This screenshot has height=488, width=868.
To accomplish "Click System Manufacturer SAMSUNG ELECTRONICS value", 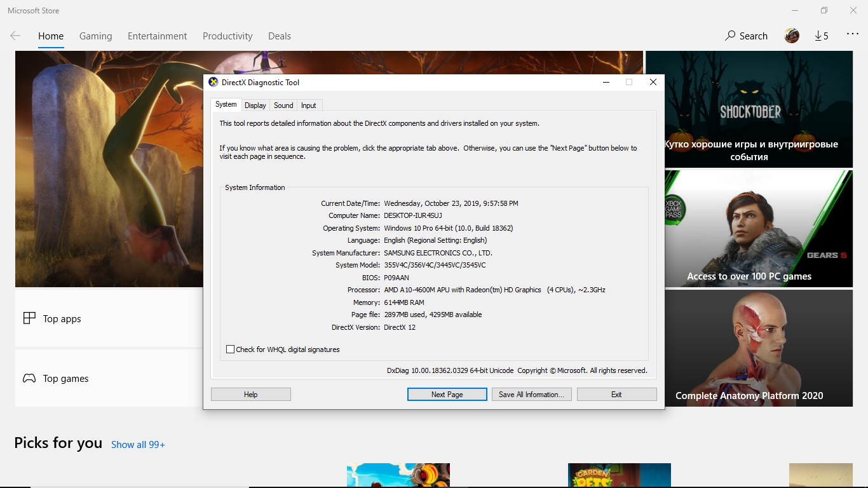I will tap(438, 253).
